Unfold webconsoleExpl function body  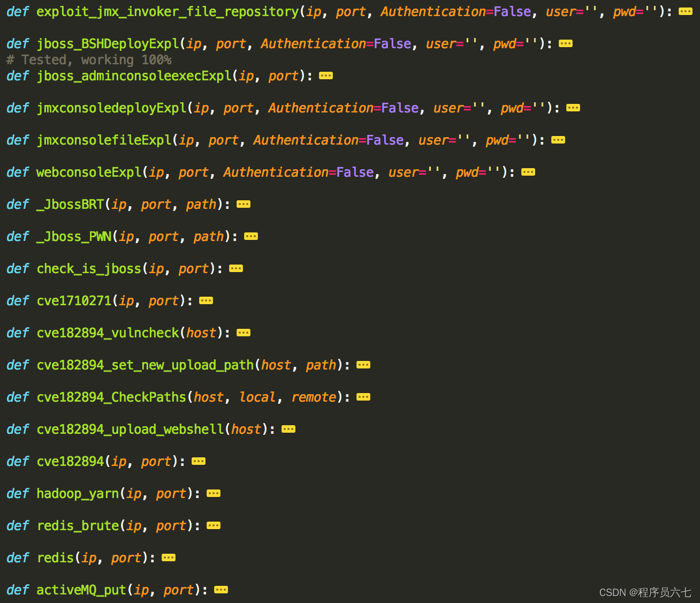tap(528, 172)
